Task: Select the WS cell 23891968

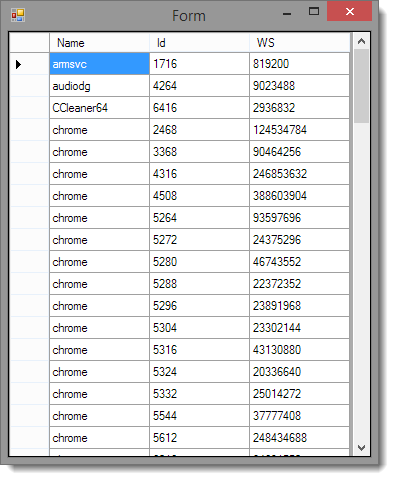Action: tap(299, 306)
